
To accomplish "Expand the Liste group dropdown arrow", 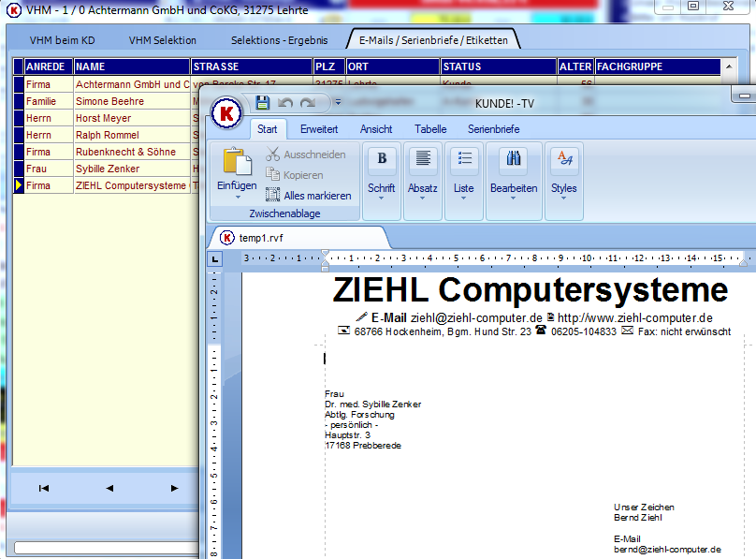I will tap(463, 199).
